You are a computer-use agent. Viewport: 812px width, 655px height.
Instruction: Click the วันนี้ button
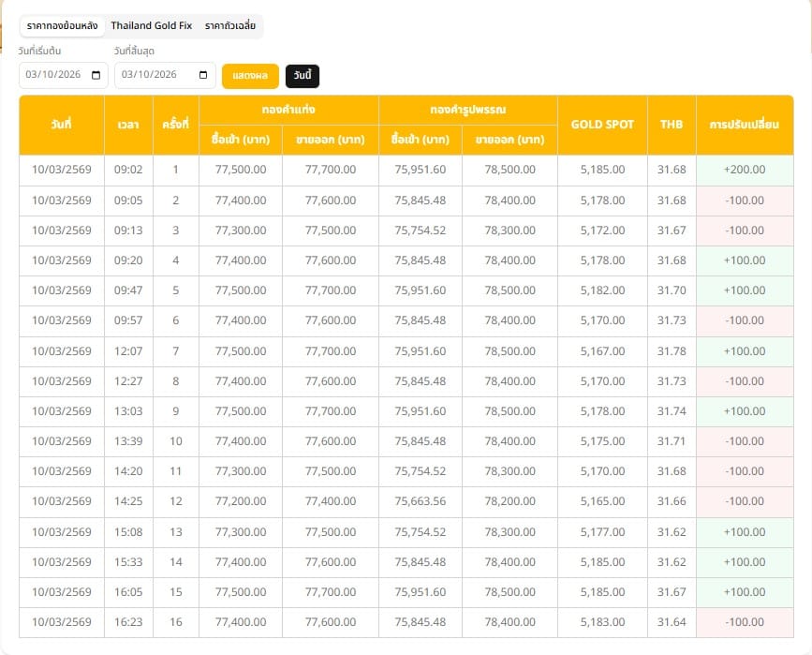coord(302,75)
